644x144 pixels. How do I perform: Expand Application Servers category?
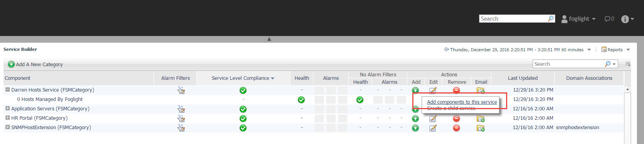point(7,108)
